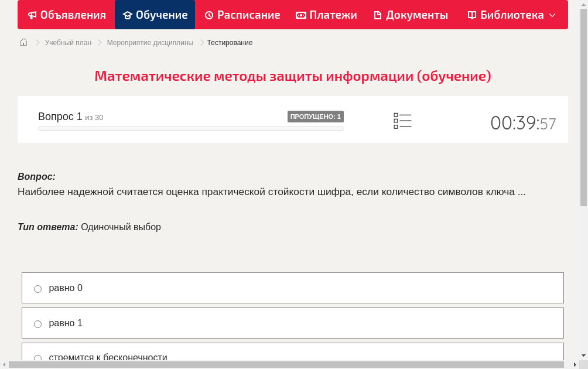Open the Учебный план breadcrumb link
588x369 pixels.
(x=68, y=42)
